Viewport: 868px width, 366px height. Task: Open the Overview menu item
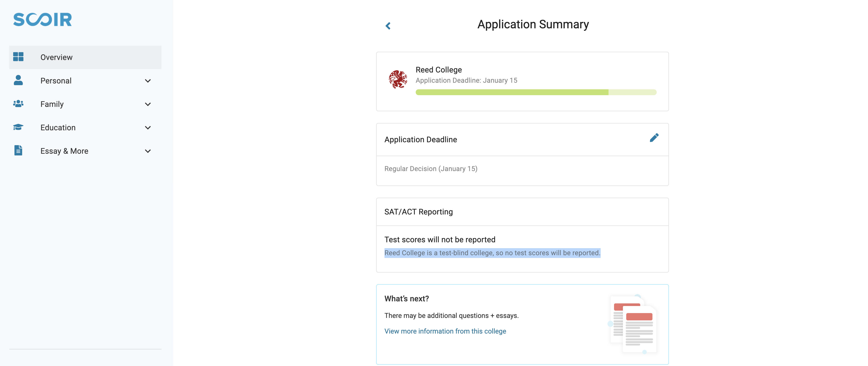(x=85, y=57)
